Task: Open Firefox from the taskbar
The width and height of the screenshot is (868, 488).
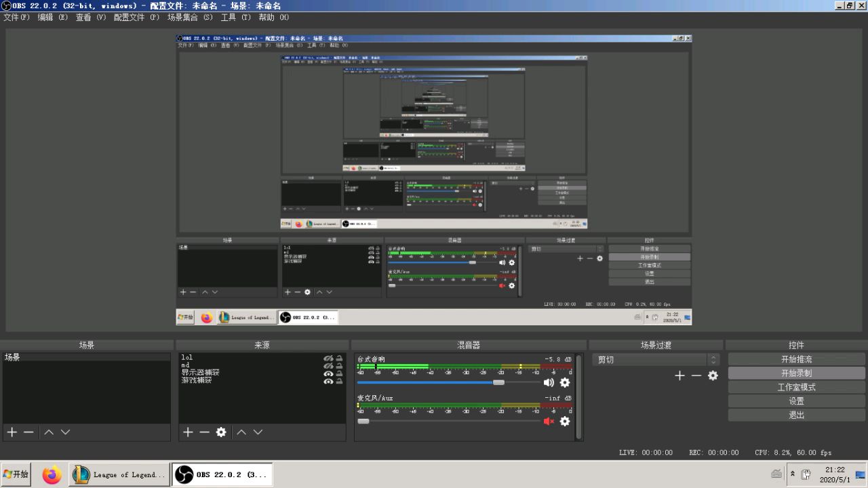Action: point(52,475)
